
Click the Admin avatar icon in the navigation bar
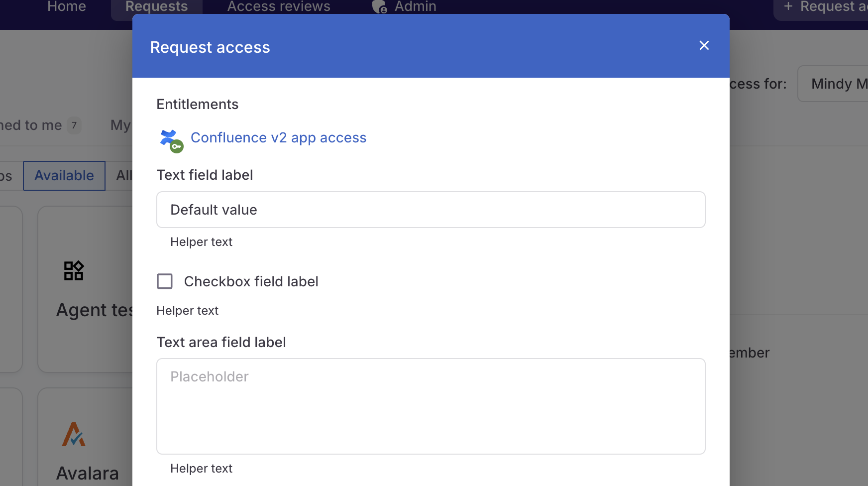[379, 7]
